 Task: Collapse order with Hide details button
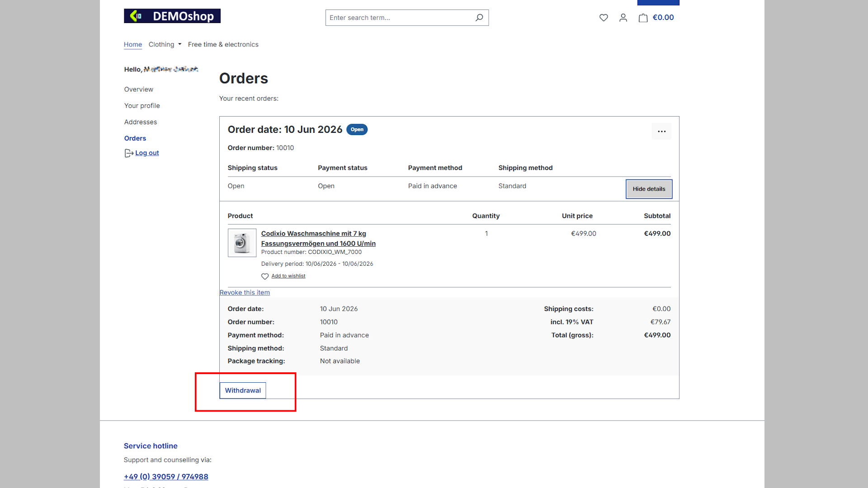point(649,189)
